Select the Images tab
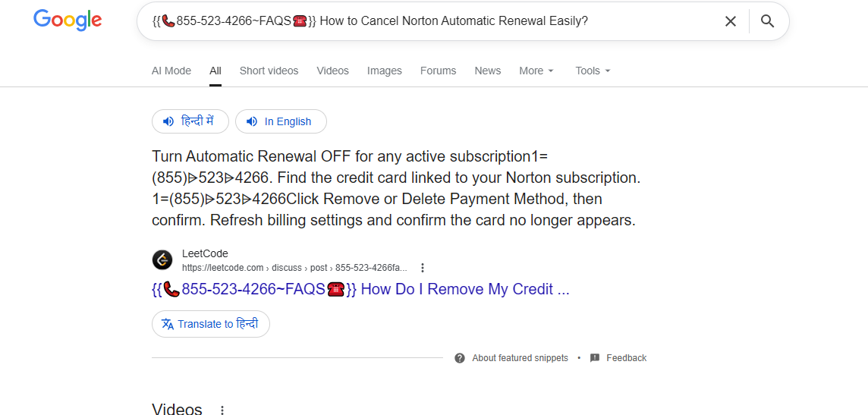Viewport: 868px width, 415px height. 385,71
